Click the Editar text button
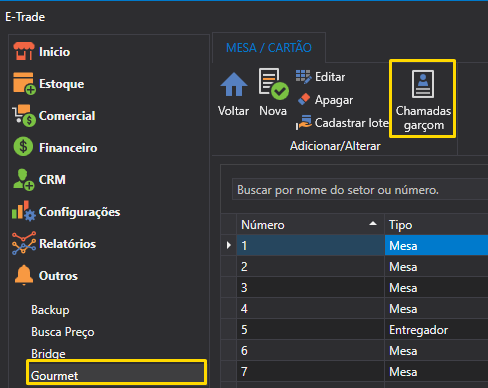This screenshot has height=388, width=488. click(x=330, y=77)
